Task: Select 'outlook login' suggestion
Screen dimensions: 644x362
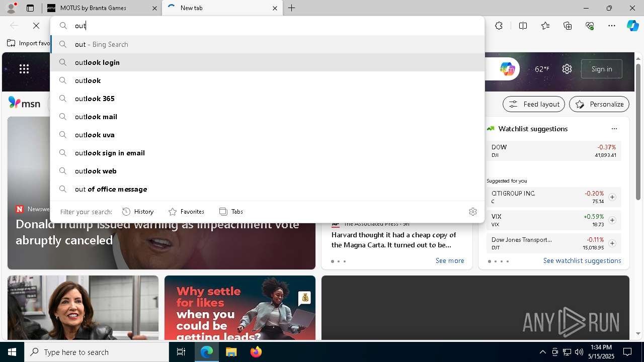Action: 267,62
